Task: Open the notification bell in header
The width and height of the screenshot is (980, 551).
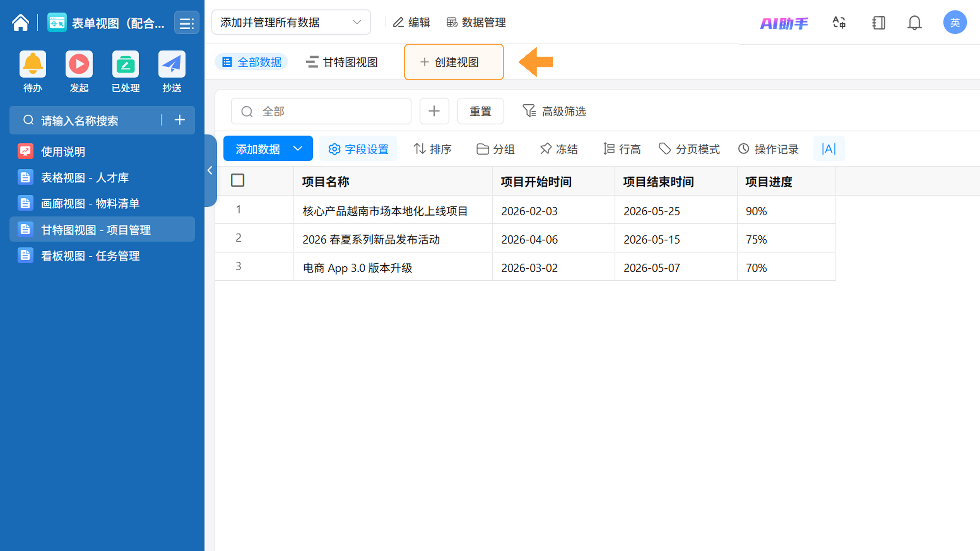Action: tap(914, 23)
